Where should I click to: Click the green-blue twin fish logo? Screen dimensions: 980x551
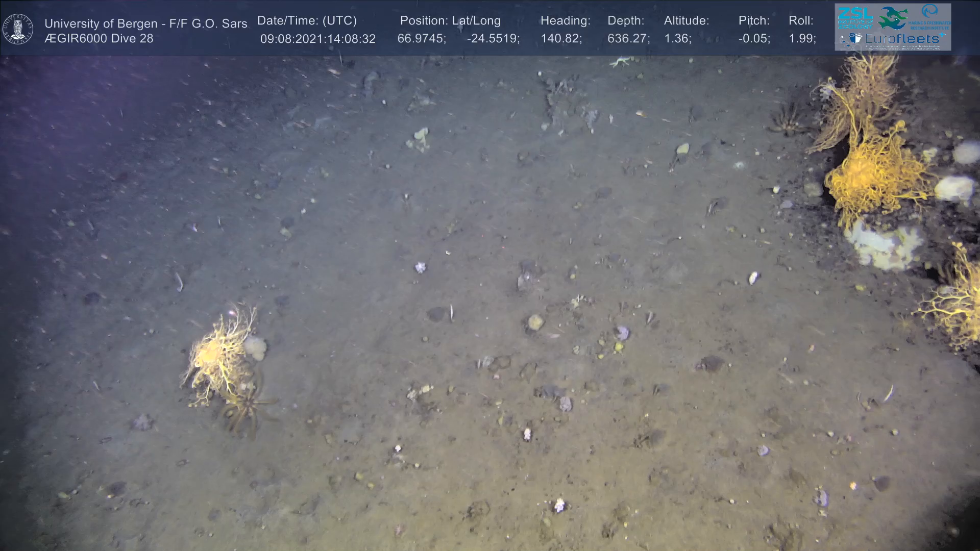click(893, 18)
